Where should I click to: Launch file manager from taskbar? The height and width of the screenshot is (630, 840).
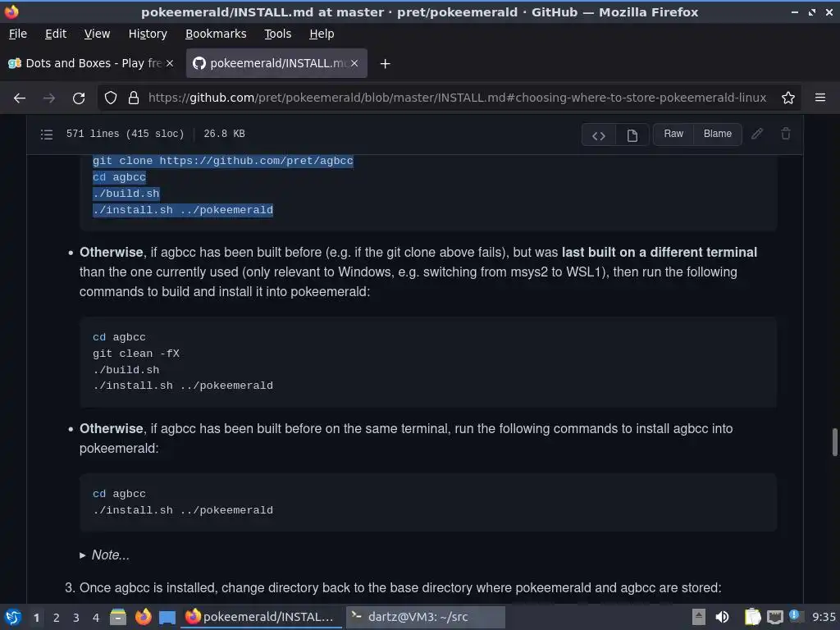pos(118,617)
